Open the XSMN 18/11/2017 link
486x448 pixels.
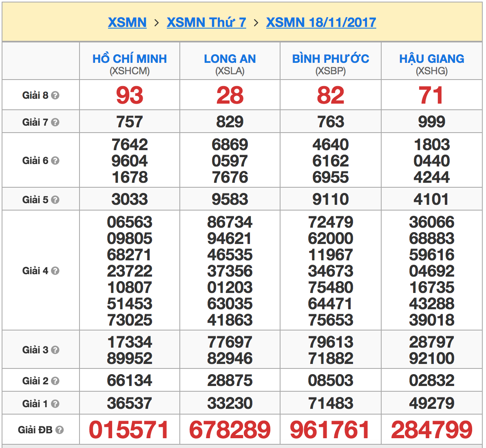(321, 22)
